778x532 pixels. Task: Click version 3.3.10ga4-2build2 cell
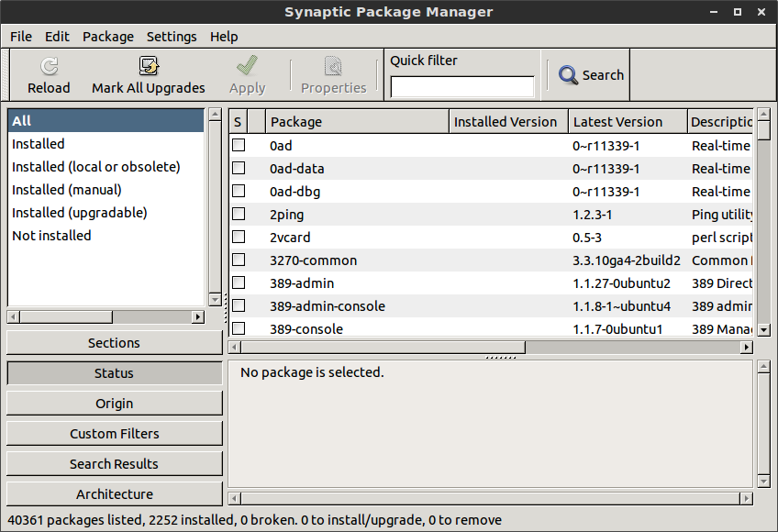pyautogui.click(x=627, y=260)
